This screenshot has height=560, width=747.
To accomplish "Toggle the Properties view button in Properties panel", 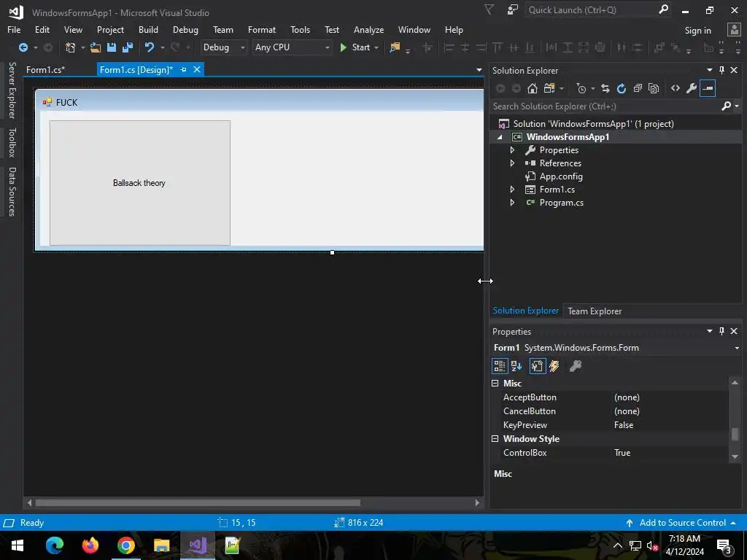I will 537,366.
